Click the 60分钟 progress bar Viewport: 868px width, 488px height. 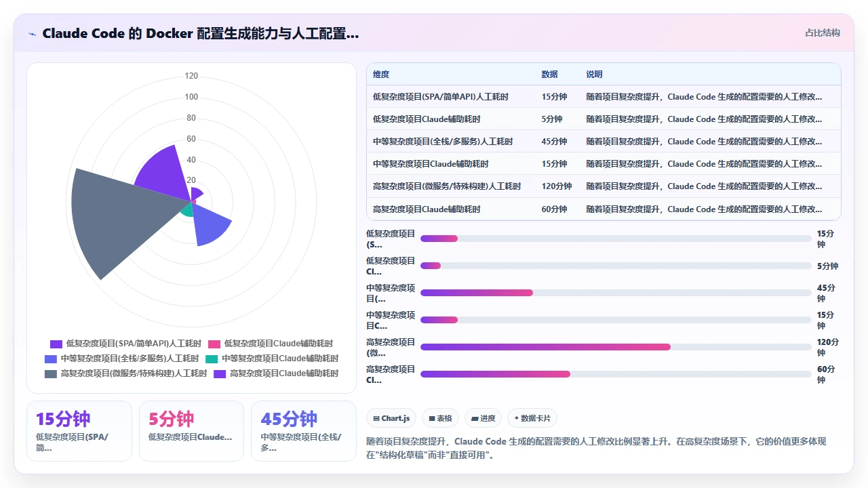click(616, 374)
